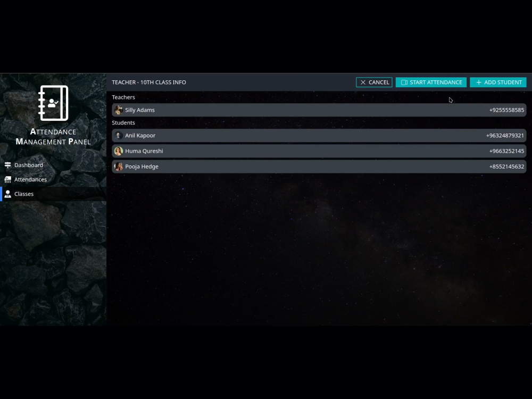The width and height of the screenshot is (532, 399).
Task: Cancel the class info view
Action: pos(374,82)
